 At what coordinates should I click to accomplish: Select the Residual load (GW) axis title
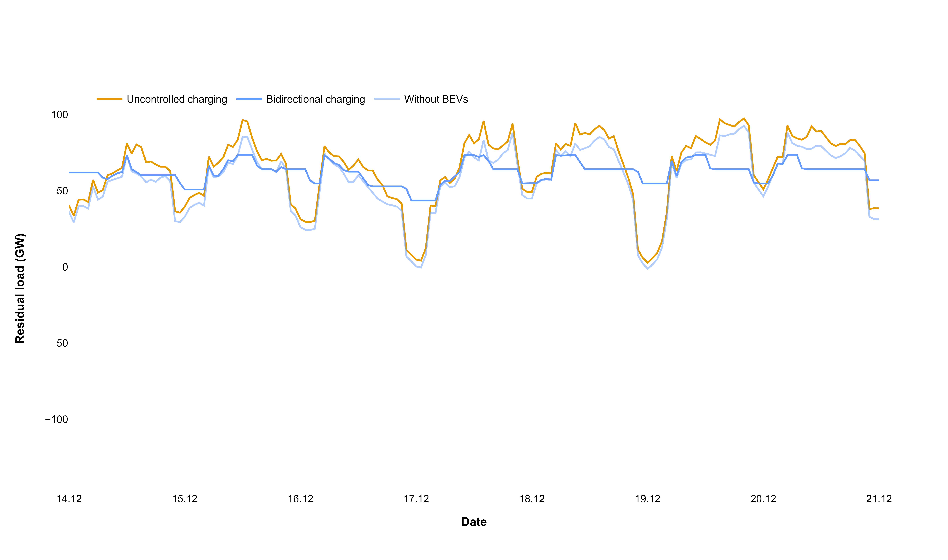tap(20, 289)
